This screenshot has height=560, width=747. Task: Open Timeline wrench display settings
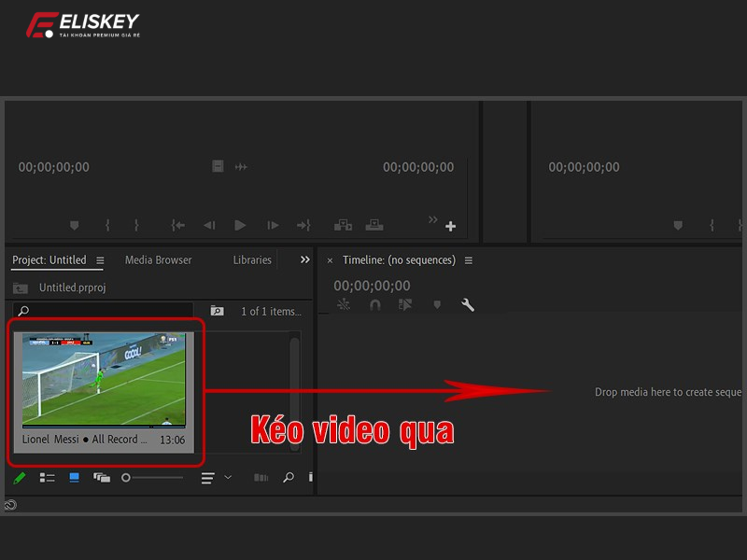coord(468,305)
